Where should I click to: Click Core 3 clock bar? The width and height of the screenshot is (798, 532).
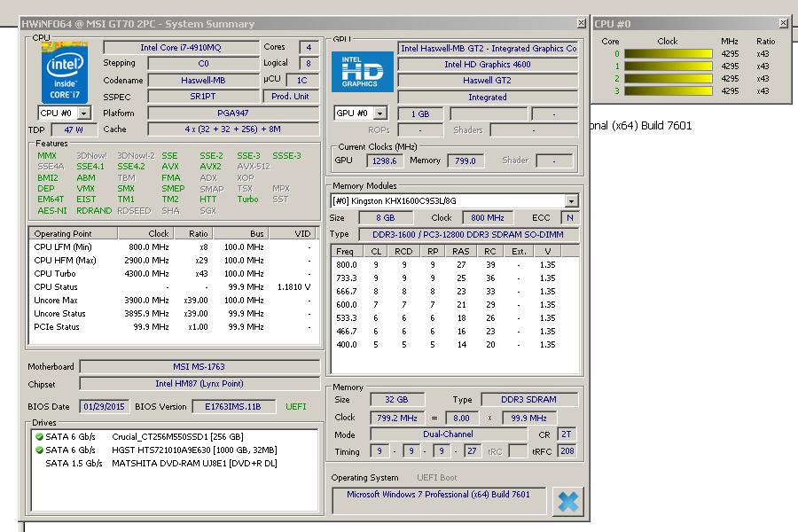pos(669,91)
